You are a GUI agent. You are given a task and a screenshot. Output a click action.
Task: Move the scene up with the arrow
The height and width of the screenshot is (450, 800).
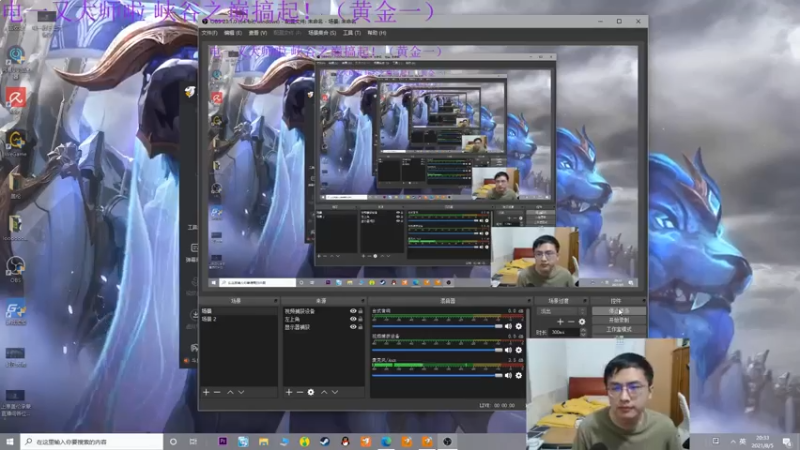tap(230, 392)
